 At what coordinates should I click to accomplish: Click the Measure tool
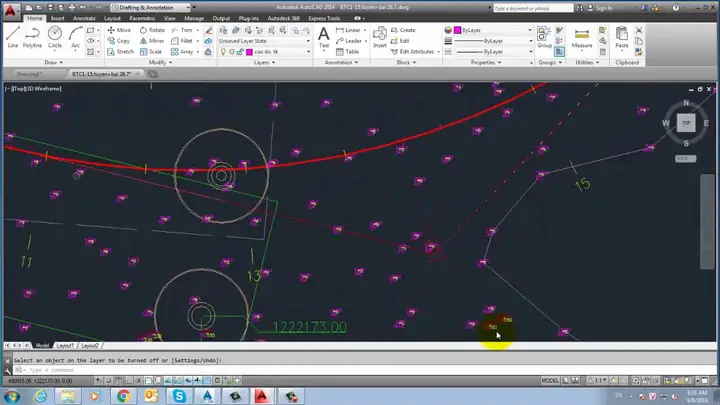point(582,37)
